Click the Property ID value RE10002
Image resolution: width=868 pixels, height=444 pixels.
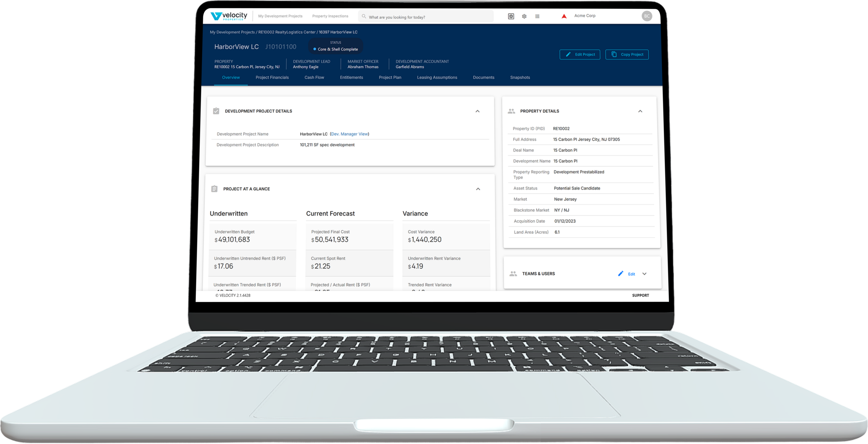(561, 129)
